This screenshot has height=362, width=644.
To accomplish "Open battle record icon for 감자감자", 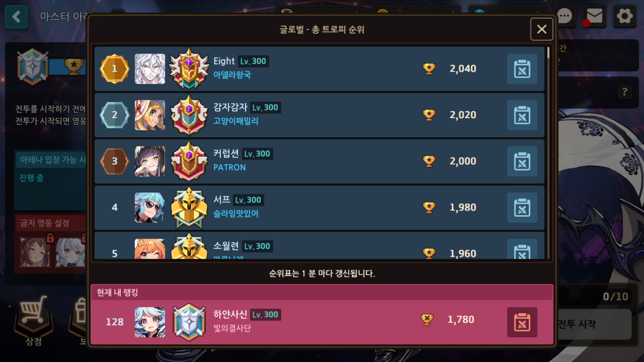I will (522, 115).
